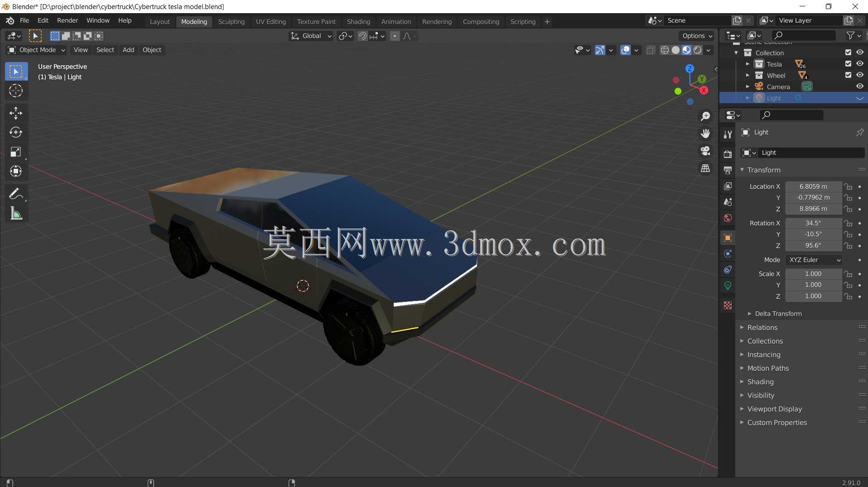
Task: Open the Global transform orientation dropdown
Action: tap(311, 36)
